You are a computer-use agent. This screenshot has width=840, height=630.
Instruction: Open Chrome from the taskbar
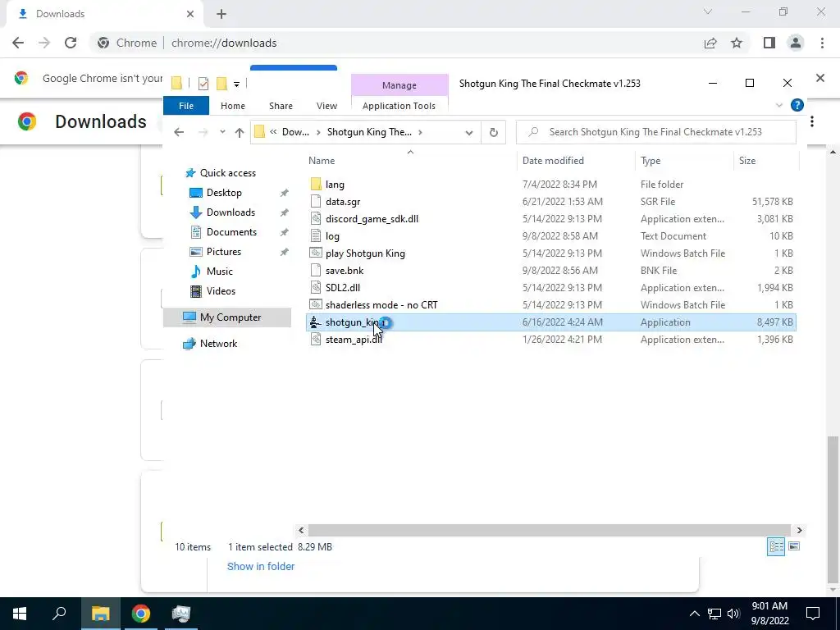pyautogui.click(x=141, y=614)
